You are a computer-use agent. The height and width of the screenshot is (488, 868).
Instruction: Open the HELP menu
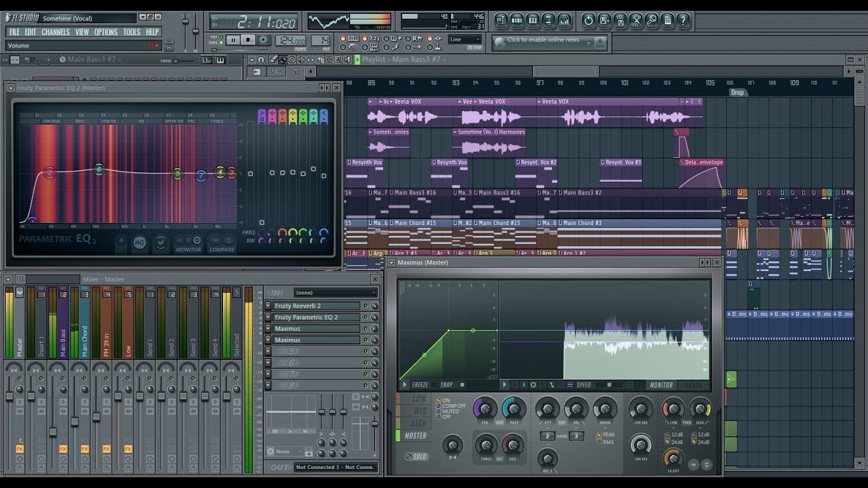(153, 32)
